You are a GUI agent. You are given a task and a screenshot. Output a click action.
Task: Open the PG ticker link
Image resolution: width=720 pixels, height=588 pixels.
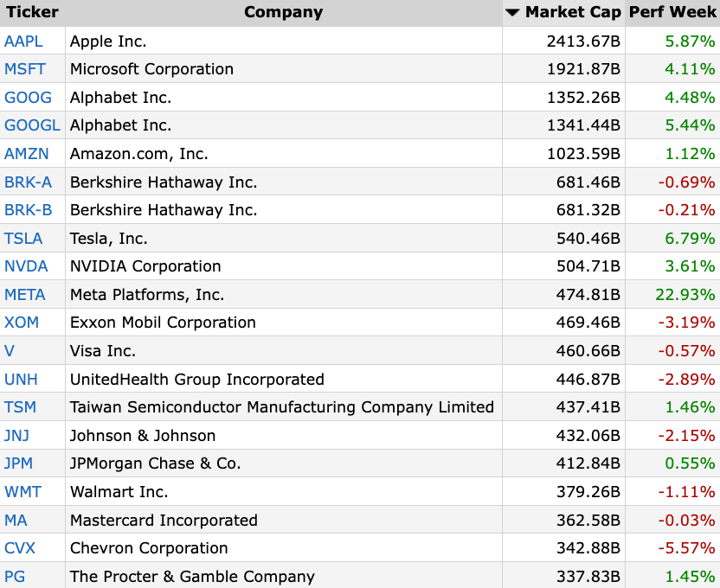pos(15,577)
